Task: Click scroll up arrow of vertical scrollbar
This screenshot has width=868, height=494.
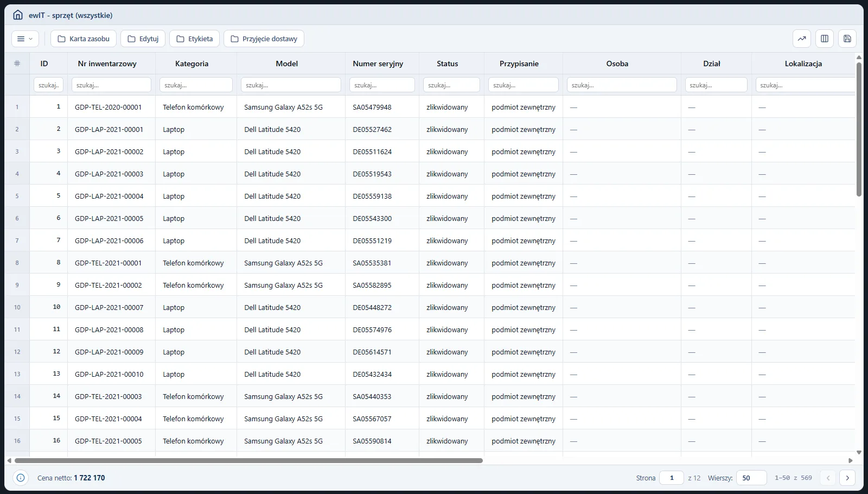Action: [x=859, y=57]
